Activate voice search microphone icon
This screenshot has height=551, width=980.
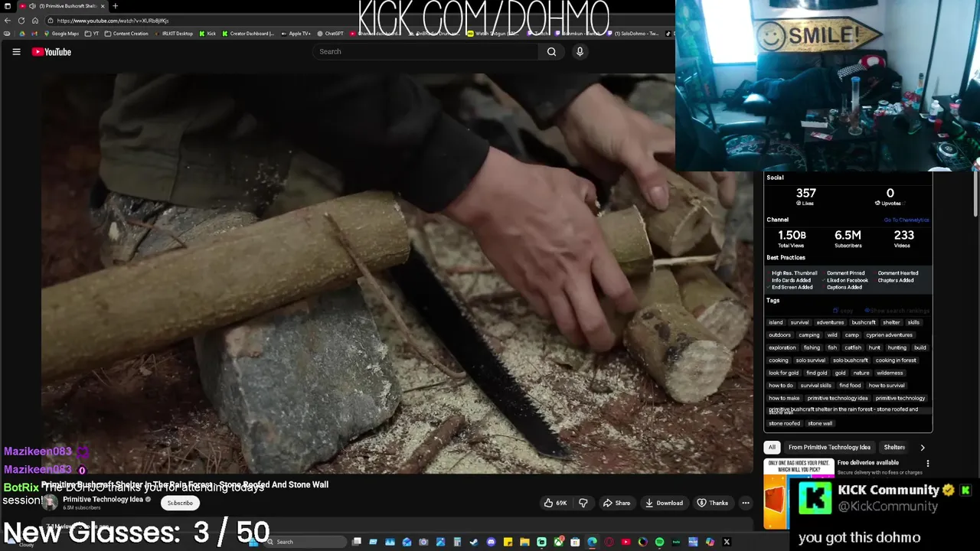[x=580, y=51]
